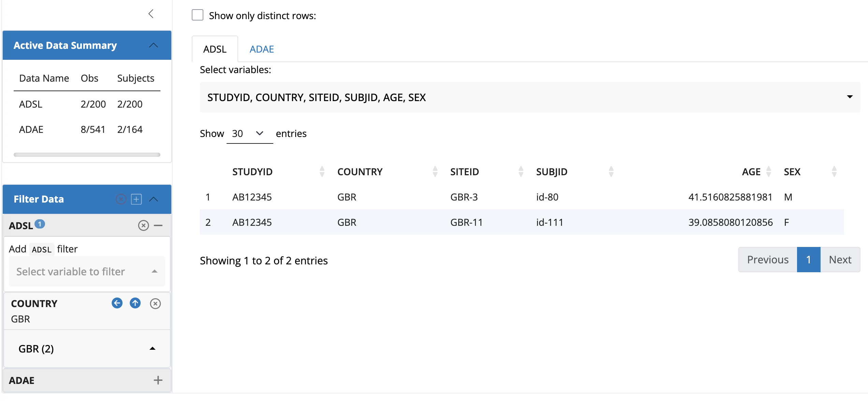
Task: Sort table by AGE column arrows
Action: (x=769, y=171)
